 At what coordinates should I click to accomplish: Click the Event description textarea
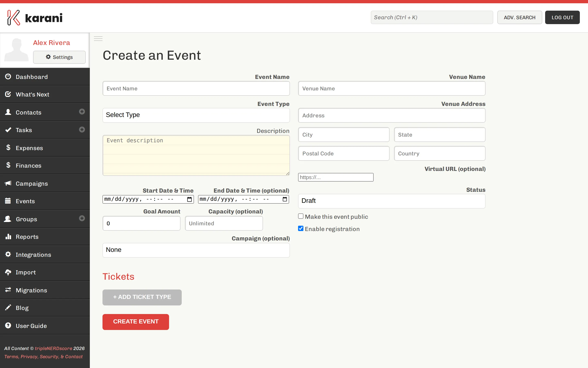tap(196, 155)
